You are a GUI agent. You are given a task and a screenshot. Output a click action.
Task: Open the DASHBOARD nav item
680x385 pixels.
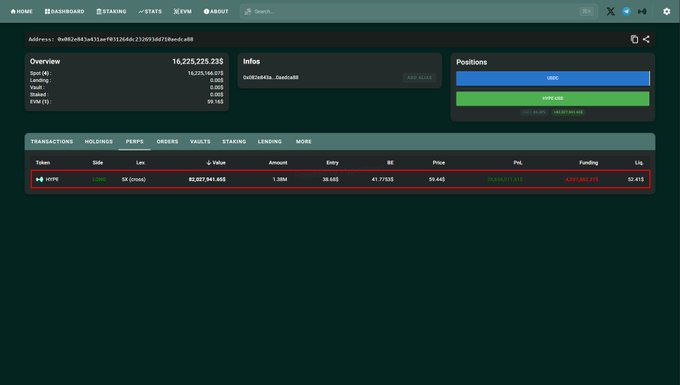[x=65, y=12]
